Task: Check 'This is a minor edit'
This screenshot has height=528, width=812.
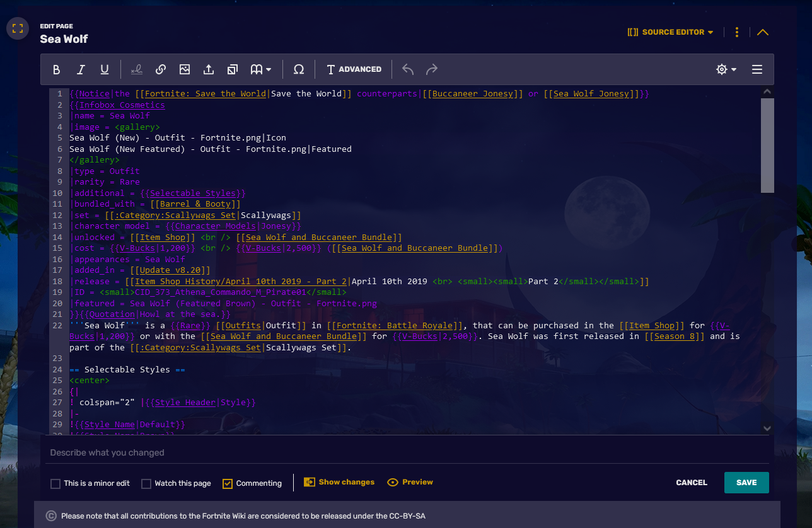Action: point(55,484)
